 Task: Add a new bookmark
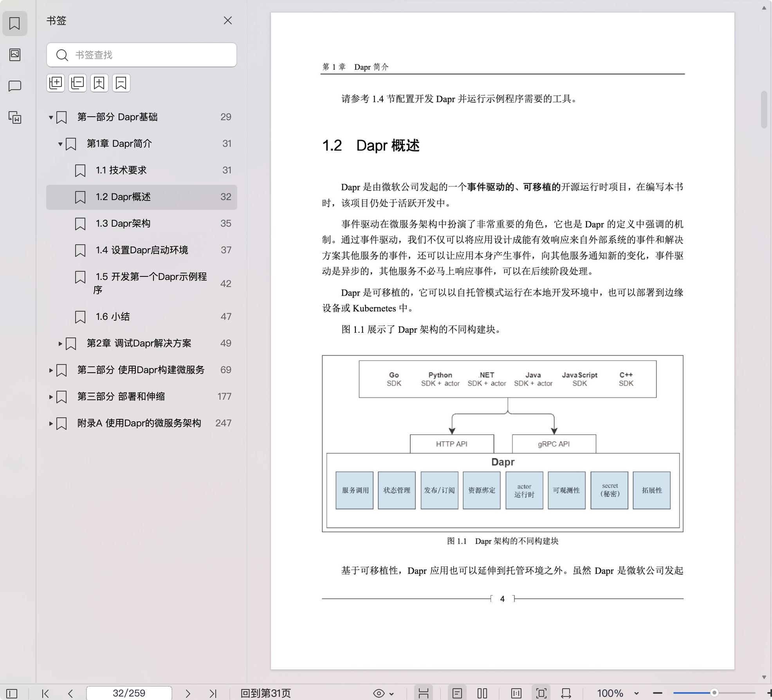[99, 83]
